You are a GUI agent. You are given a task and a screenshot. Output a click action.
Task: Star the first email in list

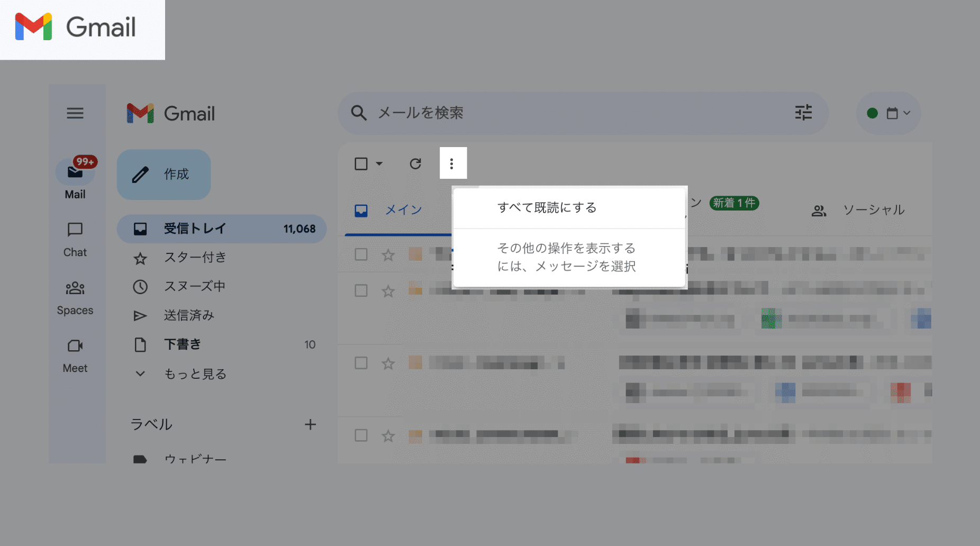(x=388, y=255)
